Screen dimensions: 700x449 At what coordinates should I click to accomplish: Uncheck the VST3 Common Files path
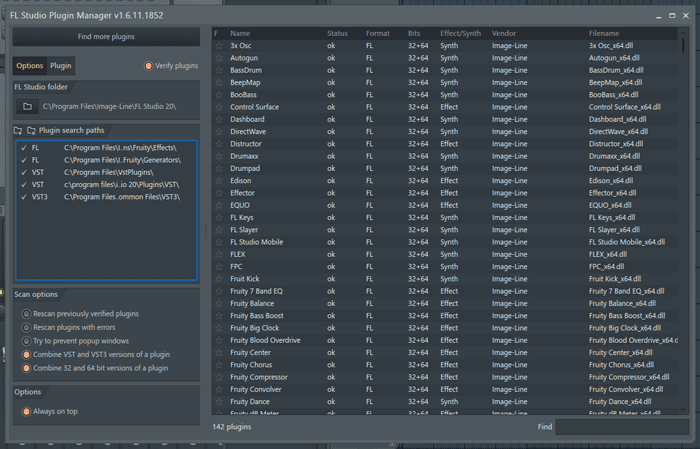[x=24, y=197]
